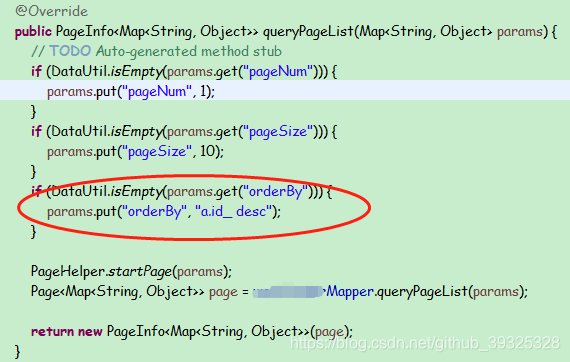Click the "orderBy" string in the isEmpty check
570x362 pixels.
[276, 191]
